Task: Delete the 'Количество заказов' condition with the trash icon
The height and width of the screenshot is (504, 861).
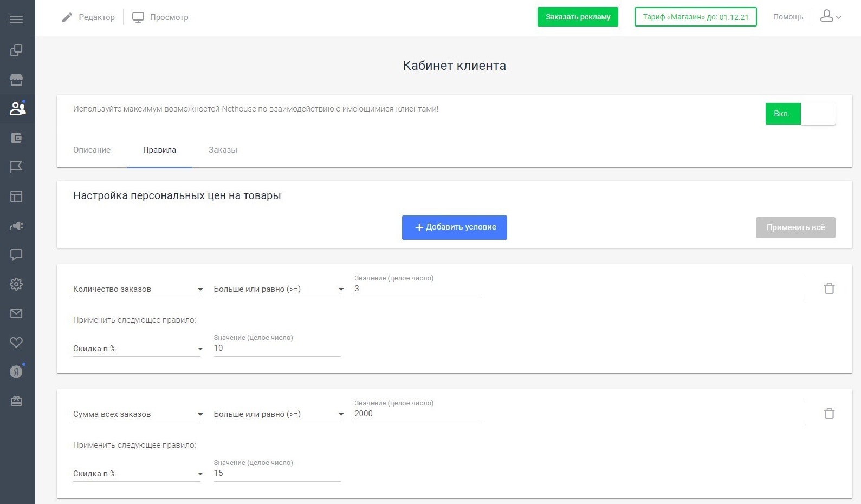Action: (x=829, y=289)
